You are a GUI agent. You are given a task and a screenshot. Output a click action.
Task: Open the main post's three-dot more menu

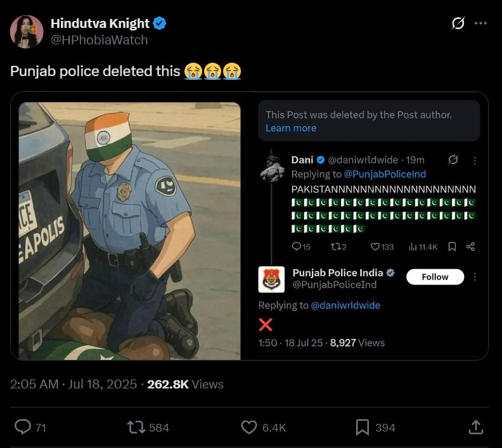[480, 23]
